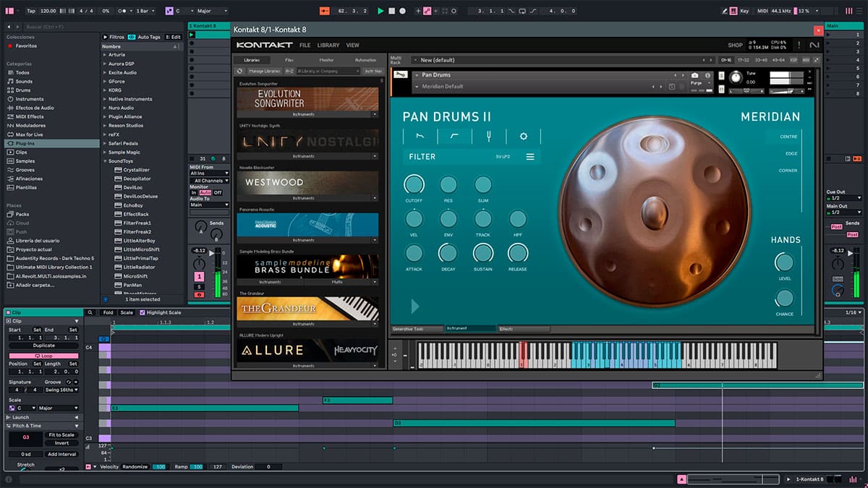The image size is (868, 488).
Task: Open the Pan Drums envelope page icon
Action: click(420, 135)
